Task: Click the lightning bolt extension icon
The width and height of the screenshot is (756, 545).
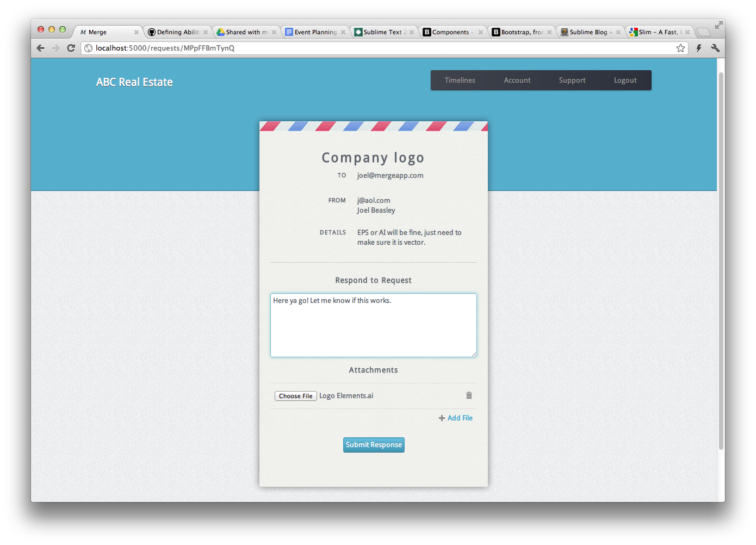Action: pos(699,48)
